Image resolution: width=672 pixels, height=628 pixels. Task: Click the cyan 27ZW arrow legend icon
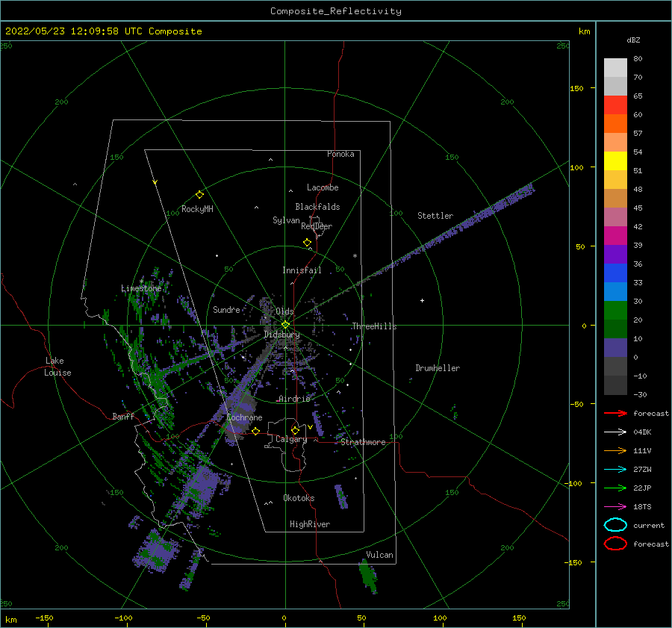coord(615,470)
